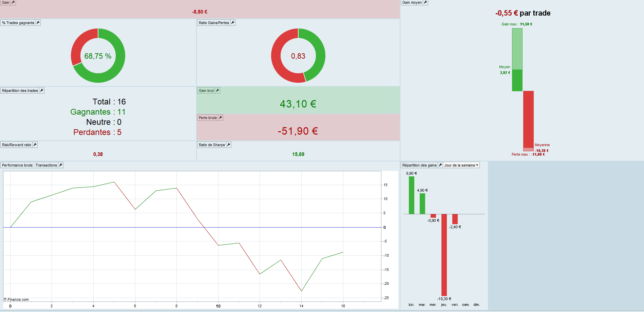Click the Gain moyen panel label
Screen dimensions: 644x312
[412, 2]
